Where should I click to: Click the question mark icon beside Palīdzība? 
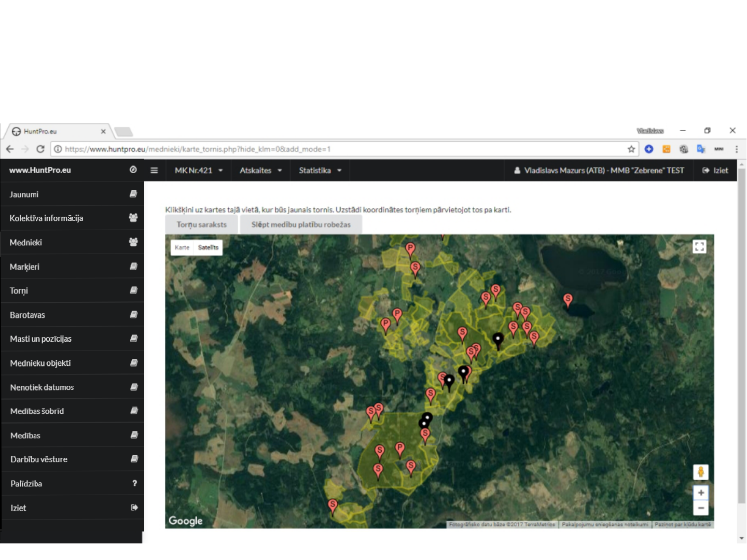pyautogui.click(x=134, y=483)
